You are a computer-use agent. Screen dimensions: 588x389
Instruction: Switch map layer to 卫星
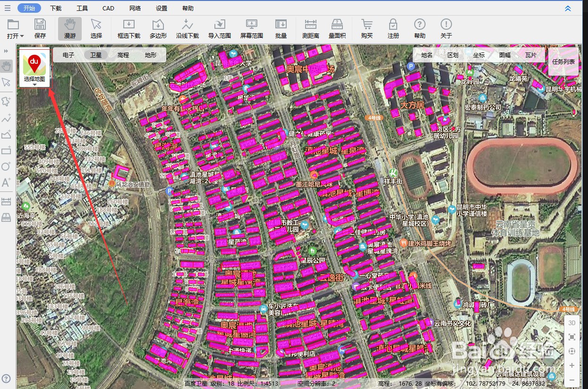point(96,55)
